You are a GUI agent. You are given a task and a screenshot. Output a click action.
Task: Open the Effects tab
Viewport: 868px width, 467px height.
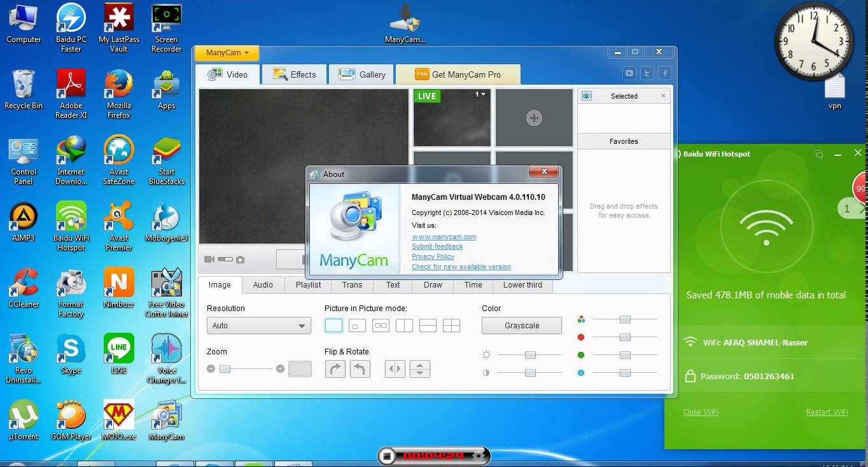[293, 74]
